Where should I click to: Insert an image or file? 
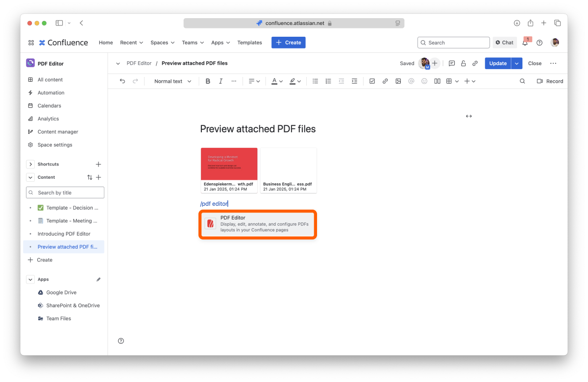(x=398, y=81)
